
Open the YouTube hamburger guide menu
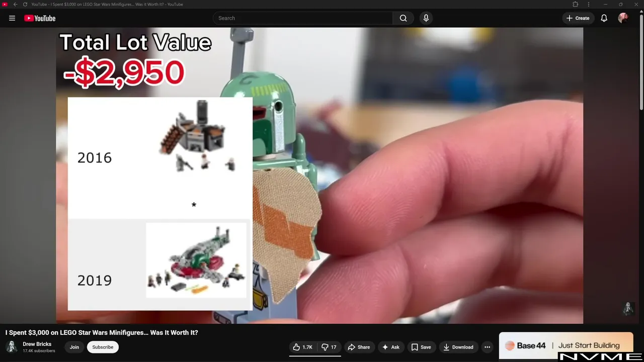click(x=12, y=18)
